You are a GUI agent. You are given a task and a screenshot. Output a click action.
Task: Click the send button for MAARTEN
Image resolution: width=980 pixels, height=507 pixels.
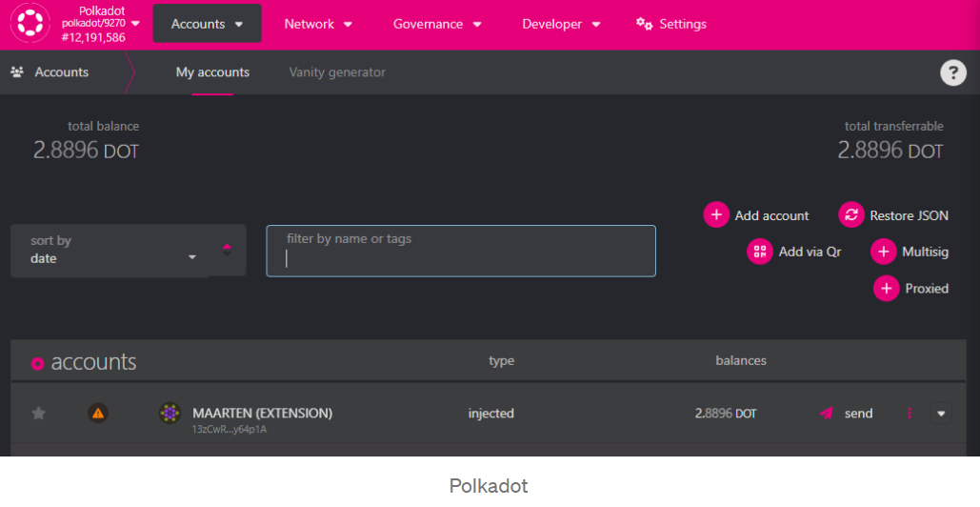pos(846,413)
